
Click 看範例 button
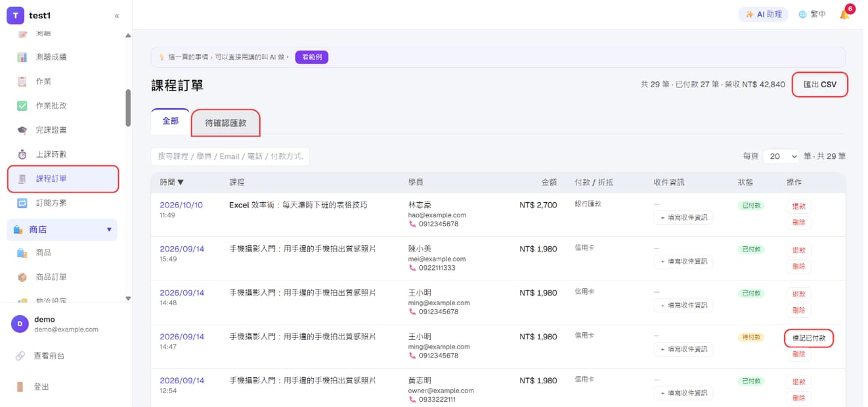(312, 57)
